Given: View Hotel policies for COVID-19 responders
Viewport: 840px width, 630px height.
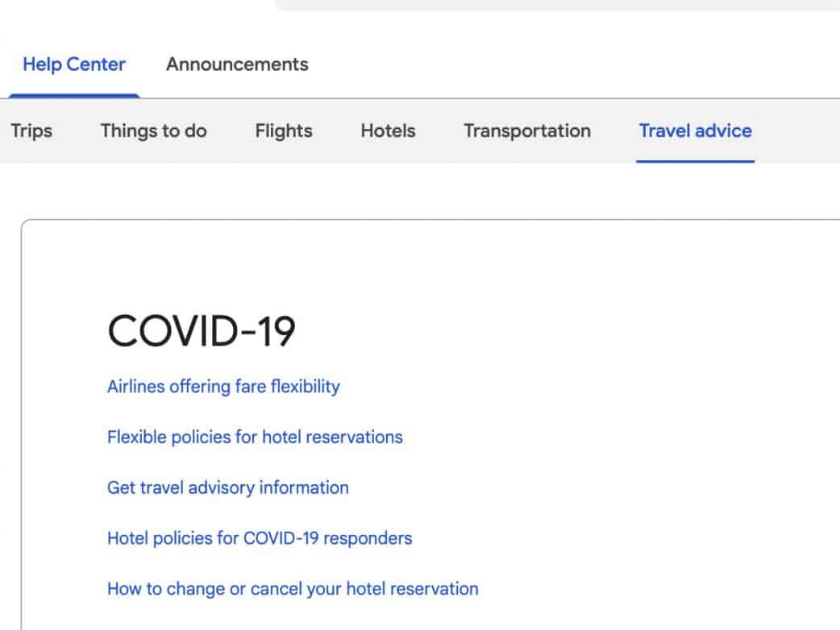Looking at the screenshot, I should click(260, 538).
